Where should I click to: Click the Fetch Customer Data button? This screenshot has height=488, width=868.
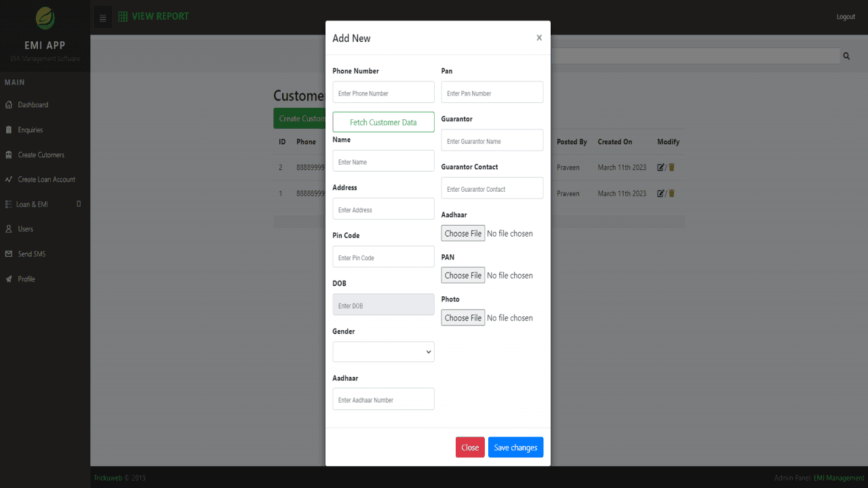pyautogui.click(x=383, y=122)
